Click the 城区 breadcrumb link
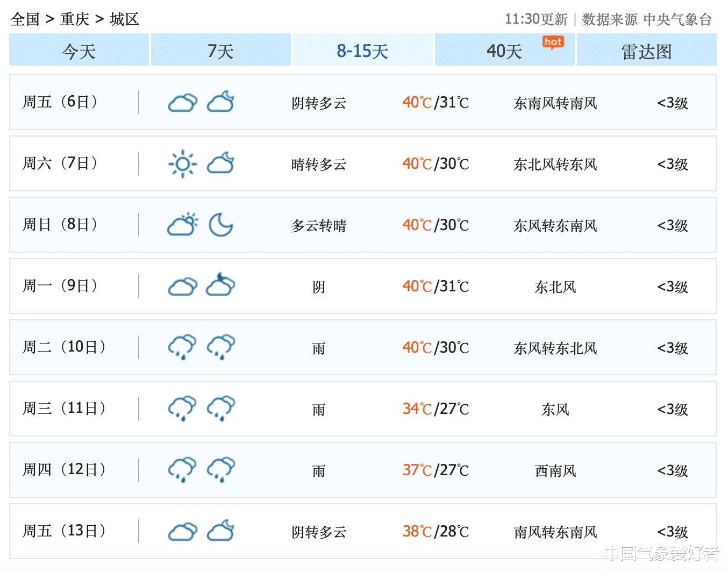728x572 pixels. (x=124, y=19)
